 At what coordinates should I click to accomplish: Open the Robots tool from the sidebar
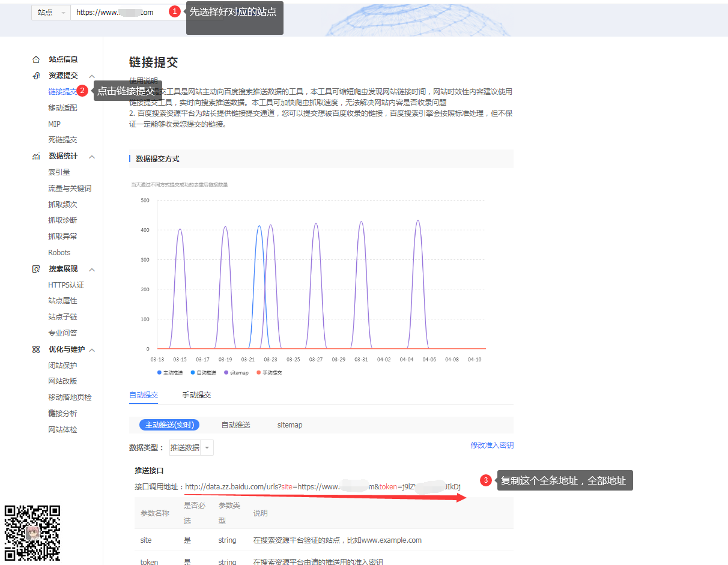[59, 252]
